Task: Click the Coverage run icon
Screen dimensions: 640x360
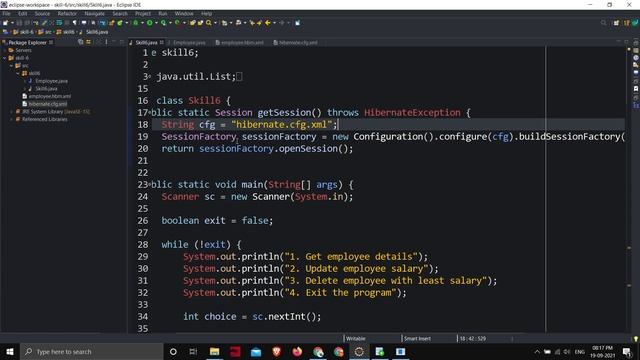Action: coord(163,23)
